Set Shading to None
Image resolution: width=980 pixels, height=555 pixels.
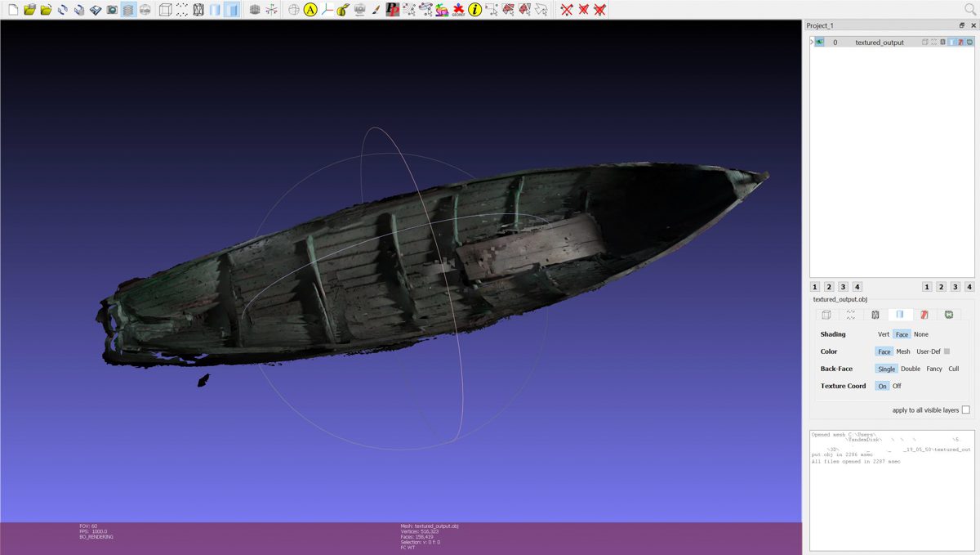[920, 334]
